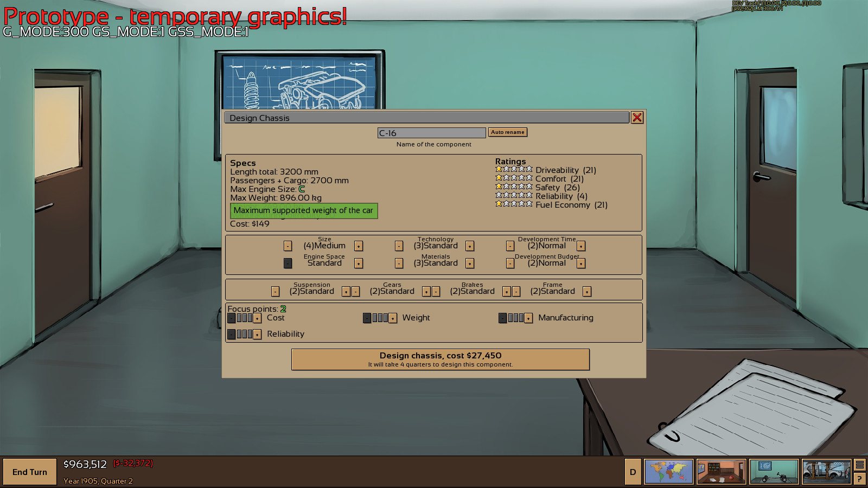Increase chassis Size above Medium
This screenshot has width=868, height=488.
[358, 246]
